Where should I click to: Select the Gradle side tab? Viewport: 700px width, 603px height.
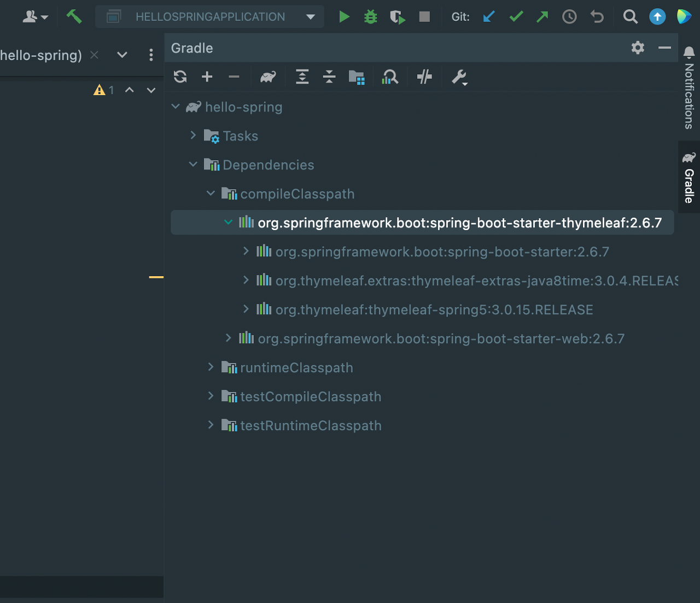pos(689,177)
